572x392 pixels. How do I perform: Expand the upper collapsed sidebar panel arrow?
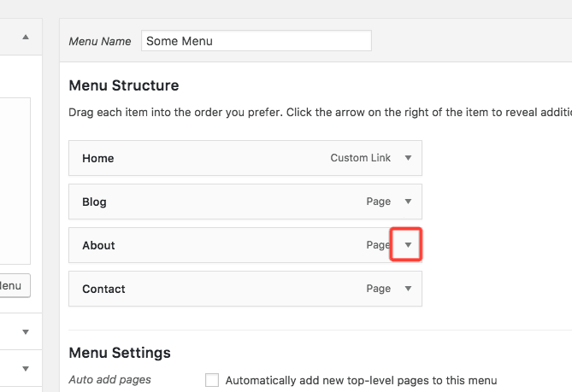point(26,332)
